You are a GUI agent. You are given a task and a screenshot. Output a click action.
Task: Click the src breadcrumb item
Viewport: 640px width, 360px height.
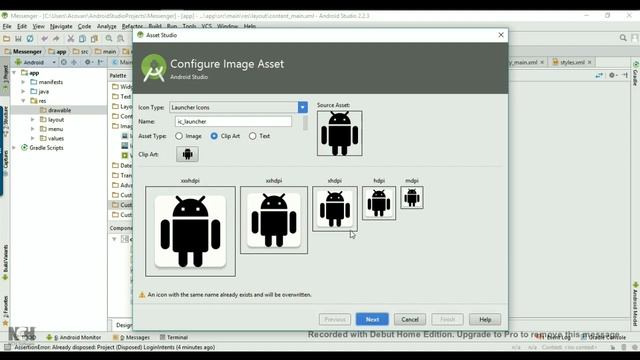(80, 51)
